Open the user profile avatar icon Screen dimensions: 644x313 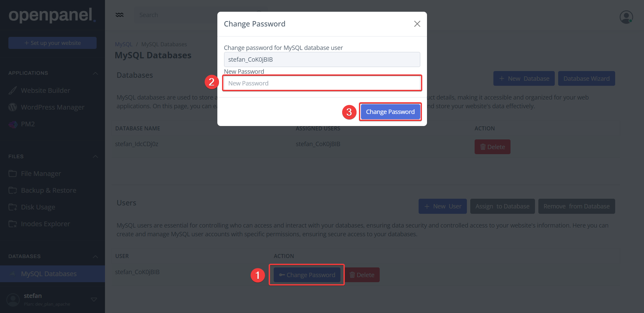pyautogui.click(x=626, y=17)
